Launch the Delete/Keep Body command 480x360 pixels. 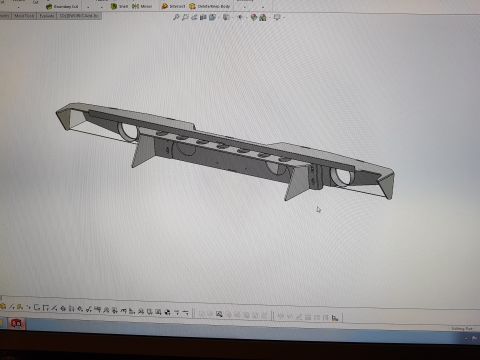pos(210,6)
